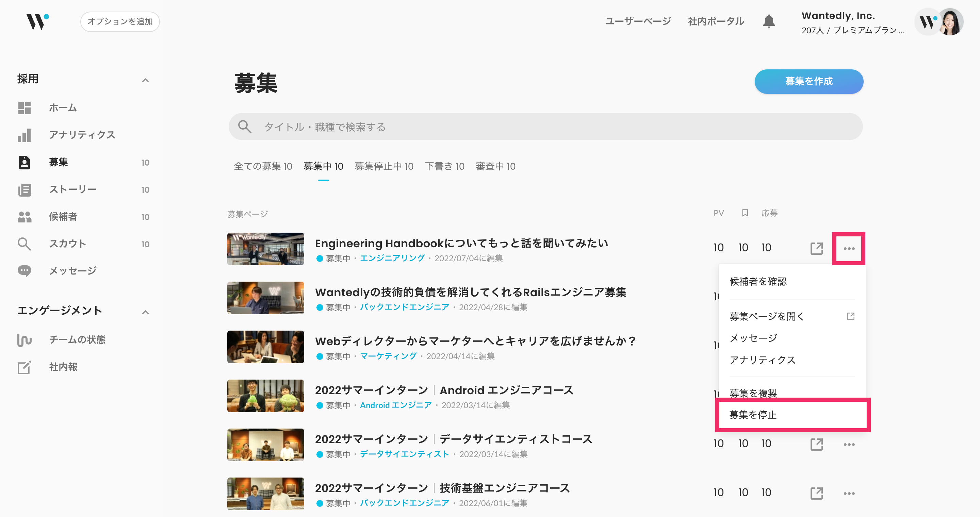
Task: Click the チームの状態 pulse icon
Action: pyautogui.click(x=24, y=340)
